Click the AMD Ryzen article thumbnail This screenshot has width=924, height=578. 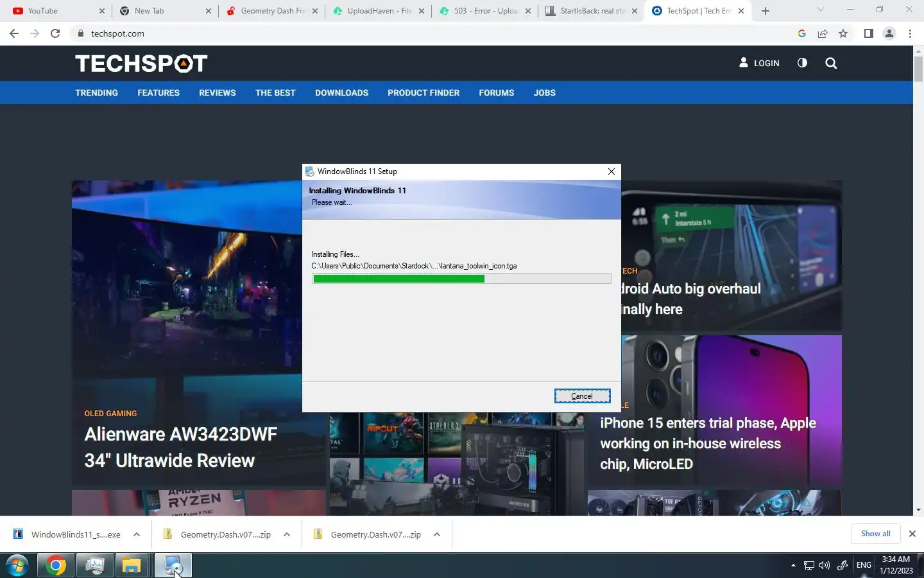(x=199, y=503)
